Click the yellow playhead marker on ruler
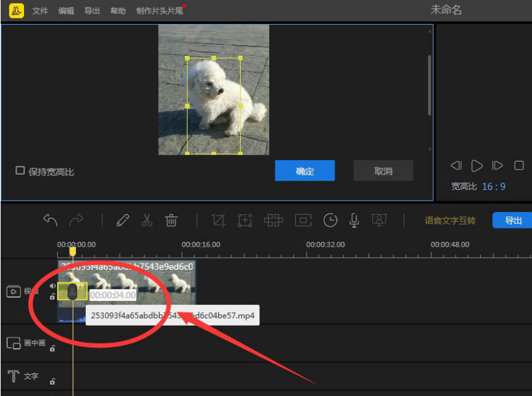Viewport: 532px width, 396px height. [73, 251]
